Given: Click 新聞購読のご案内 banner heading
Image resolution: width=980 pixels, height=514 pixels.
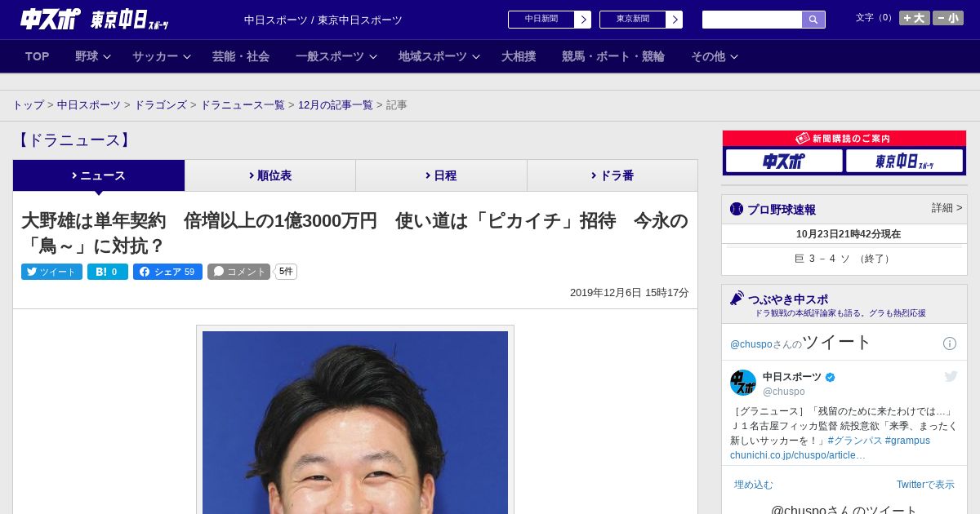Looking at the screenshot, I should [x=844, y=139].
